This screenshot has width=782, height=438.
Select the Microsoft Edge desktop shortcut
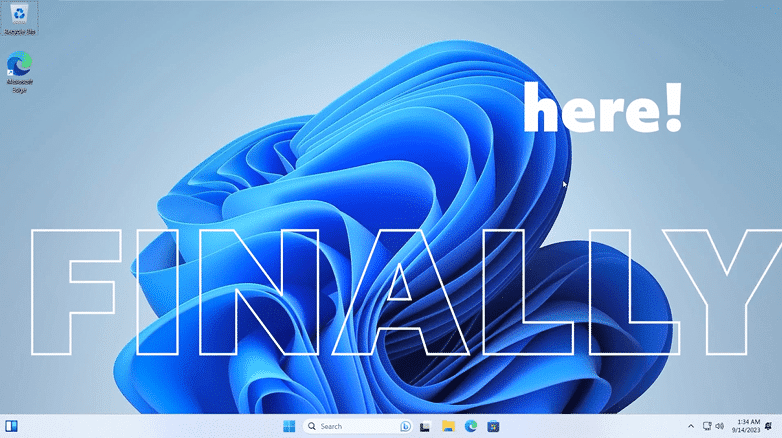click(x=19, y=71)
